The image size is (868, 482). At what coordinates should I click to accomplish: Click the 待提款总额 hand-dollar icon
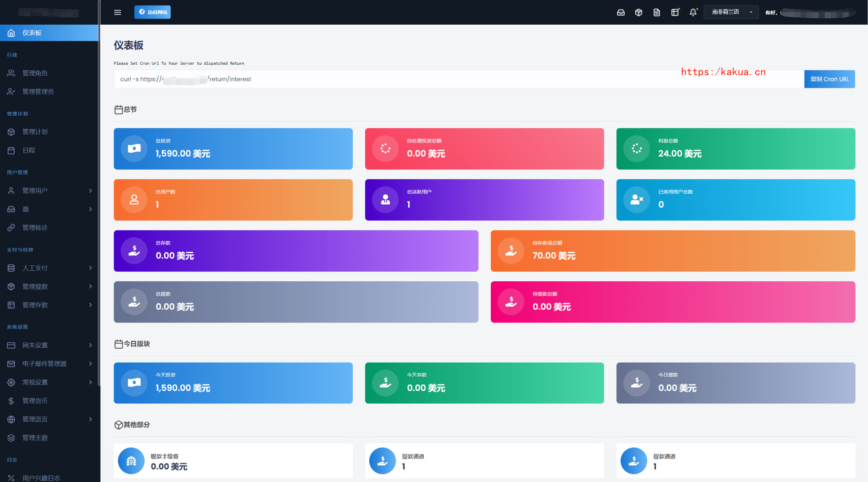[x=511, y=302]
